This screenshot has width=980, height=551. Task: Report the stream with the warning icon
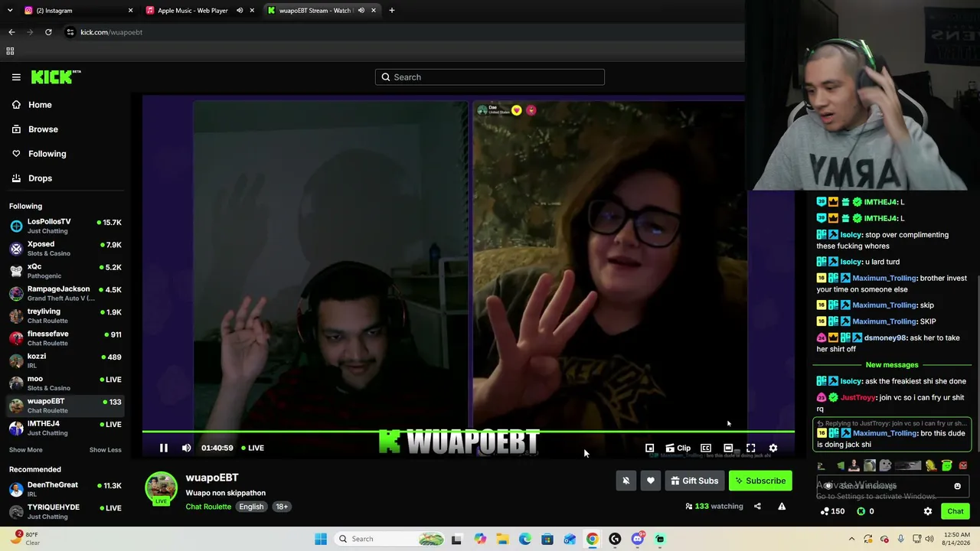click(x=782, y=506)
